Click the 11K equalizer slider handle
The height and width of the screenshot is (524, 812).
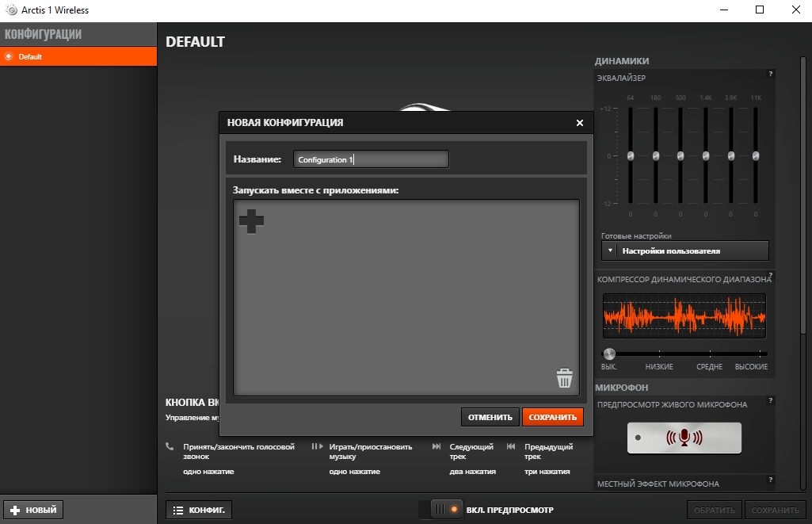pos(756,155)
